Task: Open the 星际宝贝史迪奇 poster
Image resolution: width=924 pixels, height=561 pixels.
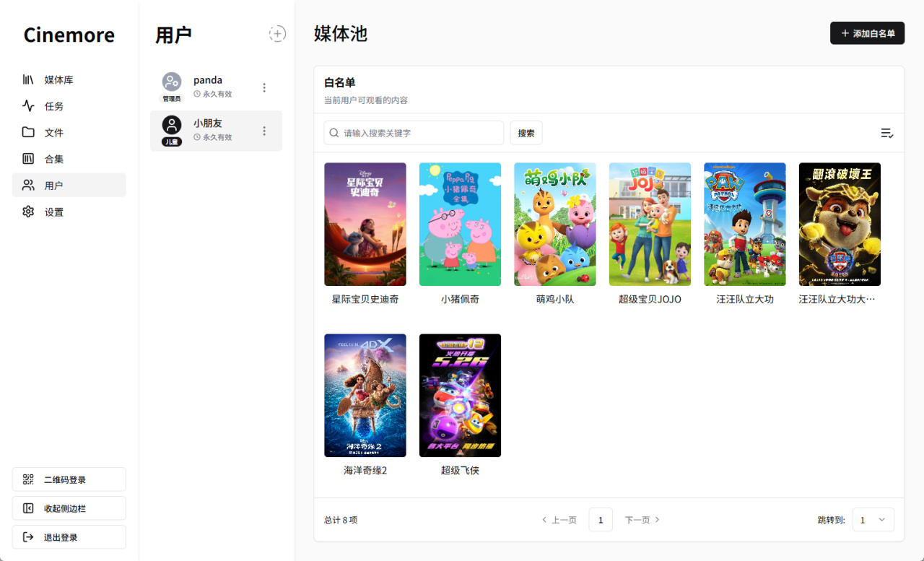Action: coord(365,225)
